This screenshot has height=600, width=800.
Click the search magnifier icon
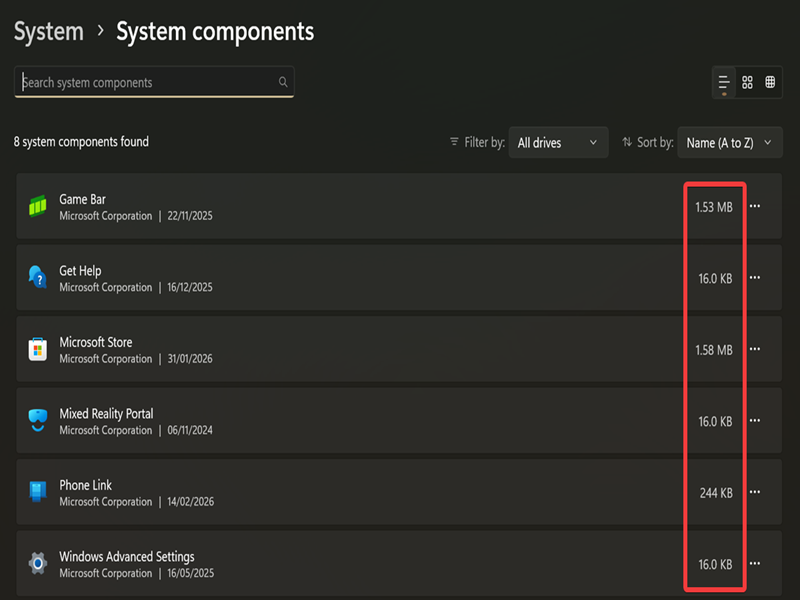click(x=283, y=82)
